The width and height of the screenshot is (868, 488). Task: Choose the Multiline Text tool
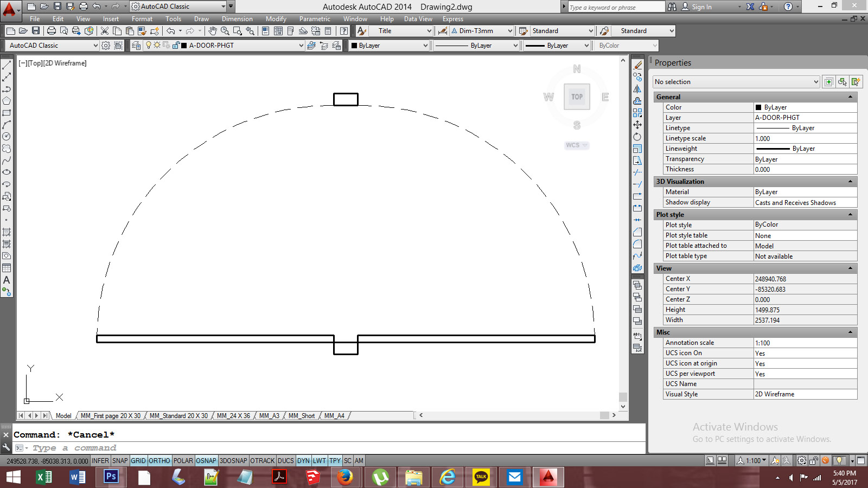[x=7, y=280]
